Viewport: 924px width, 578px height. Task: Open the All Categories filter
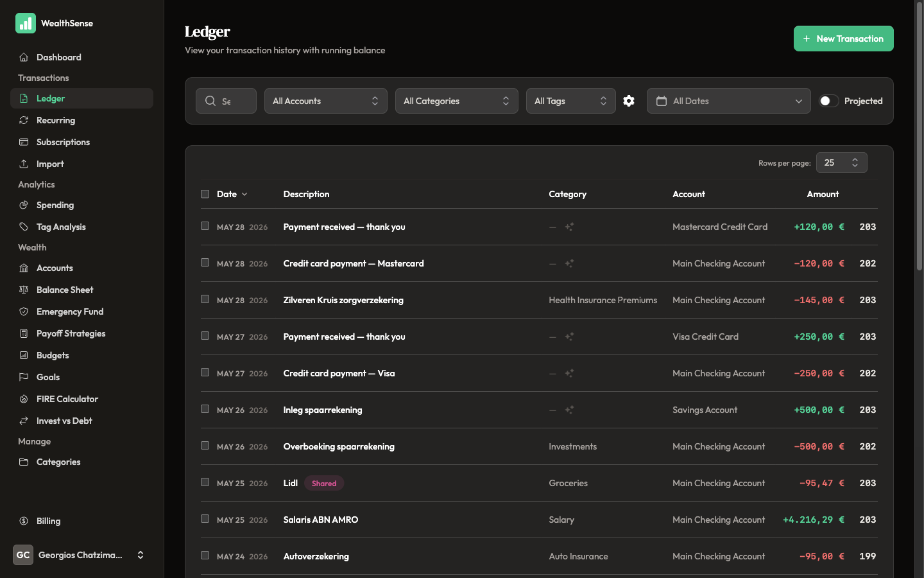[457, 101]
